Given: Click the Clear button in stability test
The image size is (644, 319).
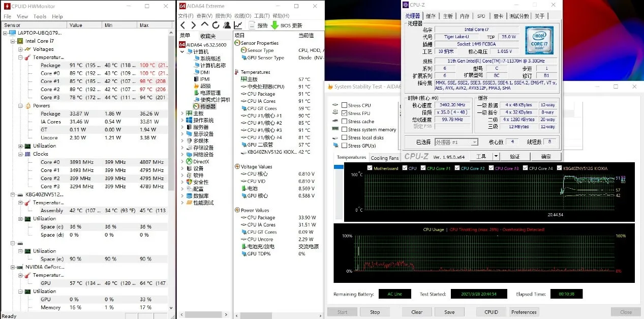Looking at the screenshot, I should pyautogui.click(x=417, y=312).
